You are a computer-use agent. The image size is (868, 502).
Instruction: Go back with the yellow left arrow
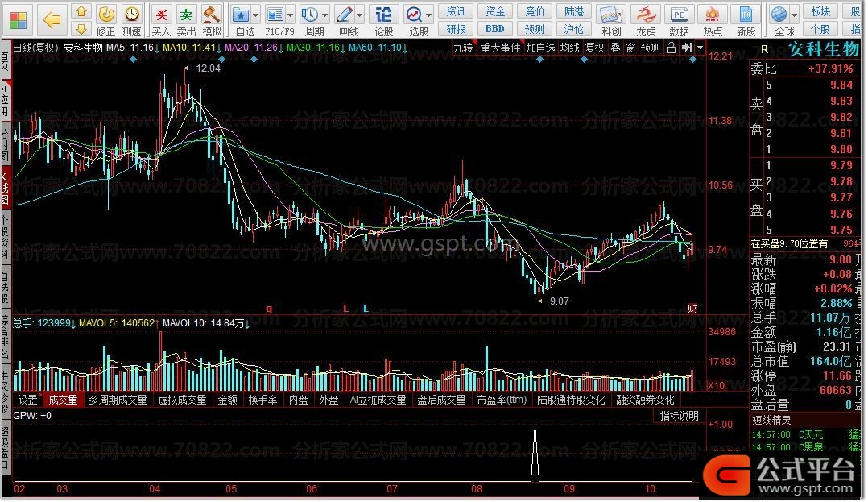(x=52, y=20)
